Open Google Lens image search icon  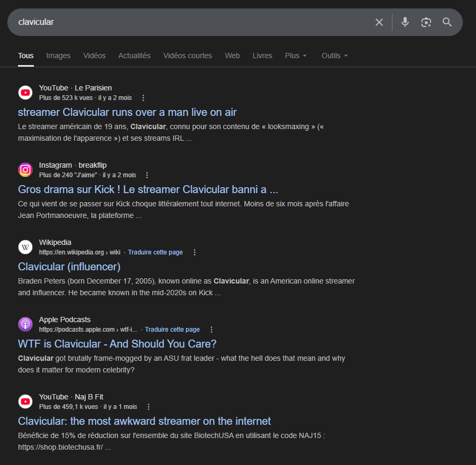[x=426, y=22]
